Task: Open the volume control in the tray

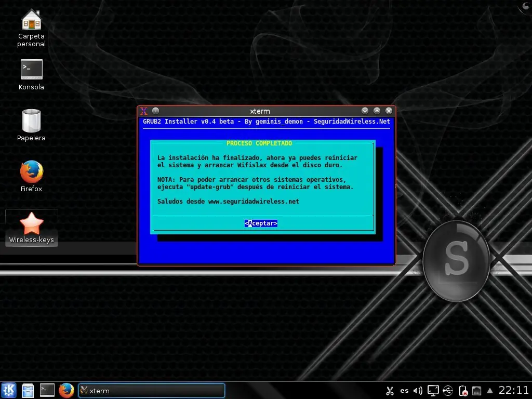Action: pyautogui.click(x=418, y=391)
